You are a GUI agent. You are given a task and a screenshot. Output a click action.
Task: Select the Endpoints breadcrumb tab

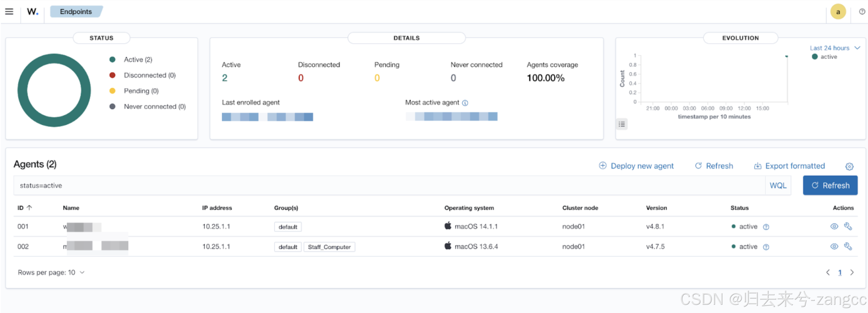(x=76, y=12)
